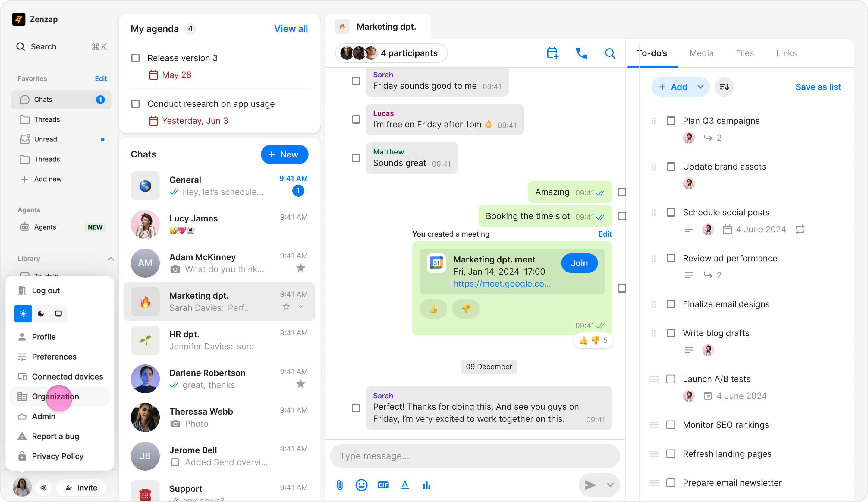Open Preferences menu entry
Screen dimensions: 868x502
click(60, 357)
